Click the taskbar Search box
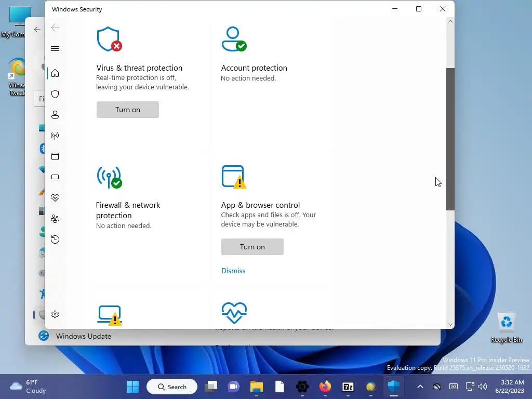Viewport: 532px width, 399px height. pos(172,387)
